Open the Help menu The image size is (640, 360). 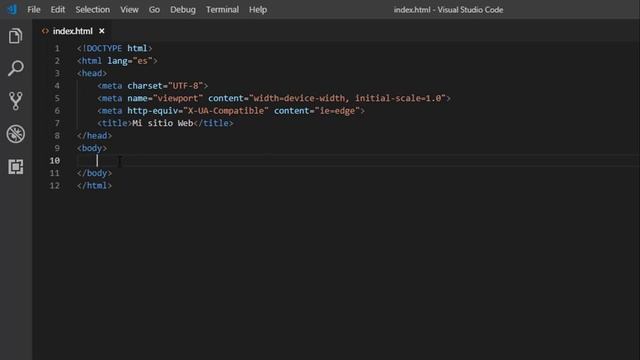(x=258, y=9)
